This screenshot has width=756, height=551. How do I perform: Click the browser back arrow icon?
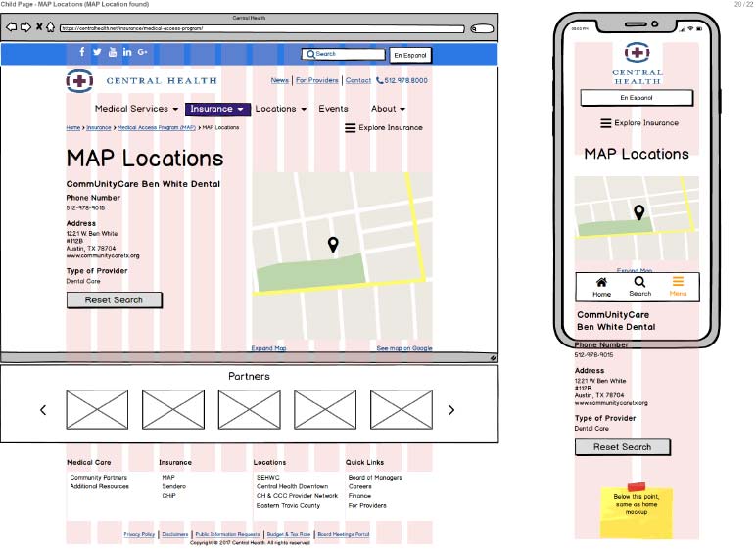pos(11,27)
